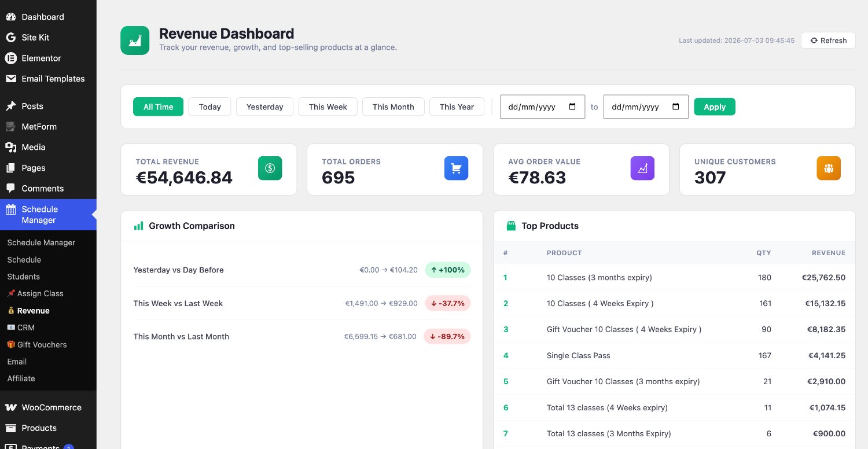
Task: Click the Products archive box icon
Action: (10, 428)
